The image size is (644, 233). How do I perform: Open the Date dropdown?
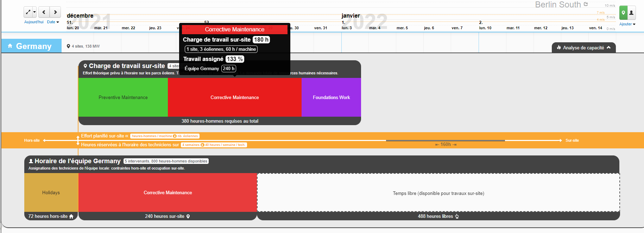click(53, 22)
